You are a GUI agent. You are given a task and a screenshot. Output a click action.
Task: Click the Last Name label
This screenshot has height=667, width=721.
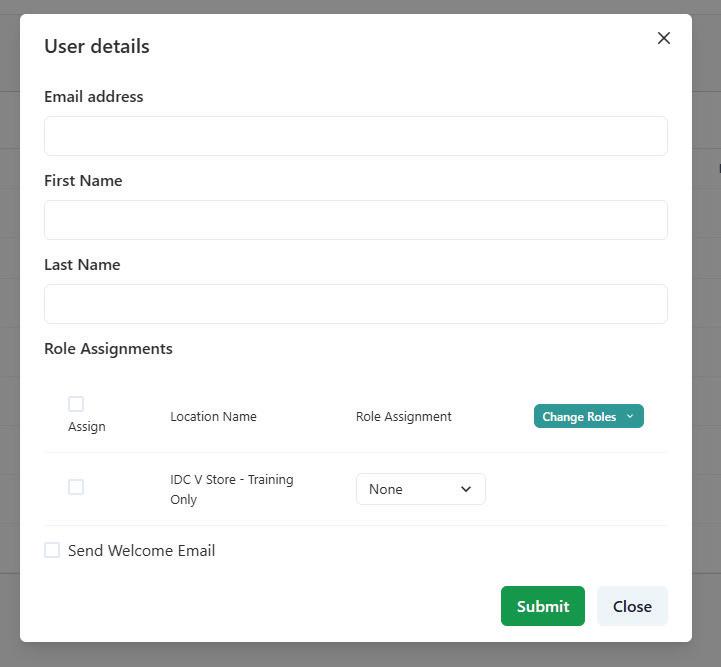(82, 265)
